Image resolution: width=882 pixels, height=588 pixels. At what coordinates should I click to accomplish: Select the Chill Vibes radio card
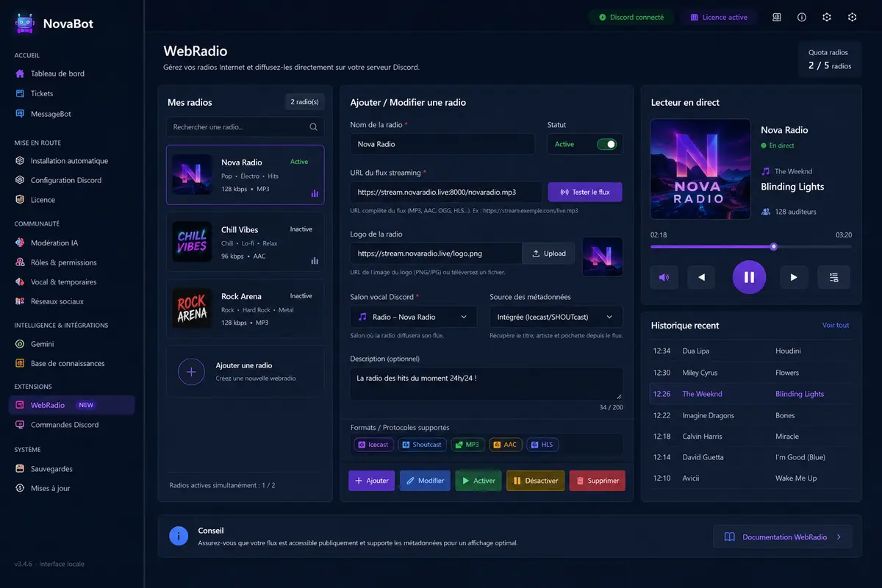pyautogui.click(x=245, y=242)
